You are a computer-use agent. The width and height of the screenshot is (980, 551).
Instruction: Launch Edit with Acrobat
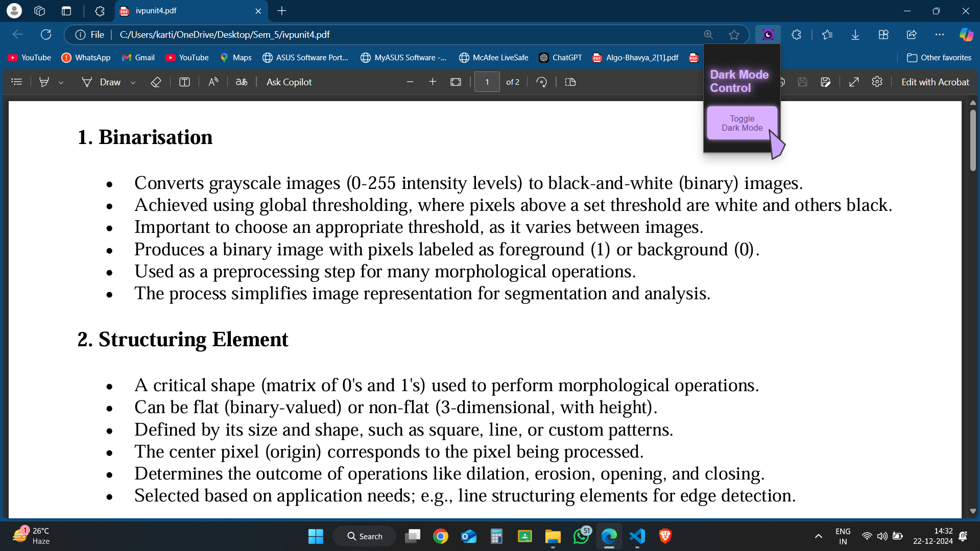point(935,82)
